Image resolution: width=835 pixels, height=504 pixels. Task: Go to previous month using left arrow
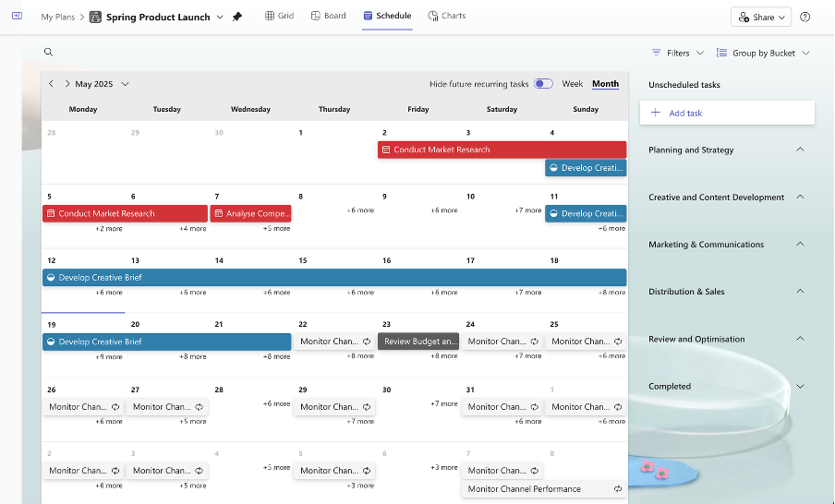(52, 84)
